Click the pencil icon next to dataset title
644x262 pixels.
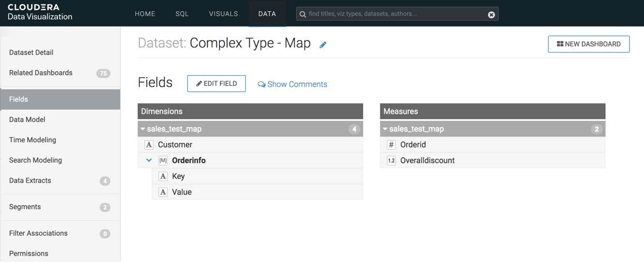323,45
